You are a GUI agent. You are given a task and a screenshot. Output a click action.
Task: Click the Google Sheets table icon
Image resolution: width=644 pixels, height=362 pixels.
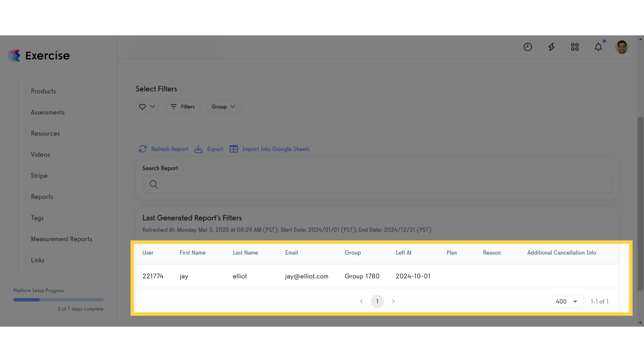[233, 149]
